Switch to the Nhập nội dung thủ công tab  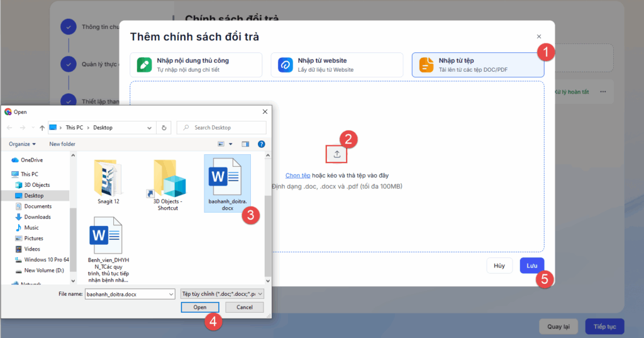[196, 65]
